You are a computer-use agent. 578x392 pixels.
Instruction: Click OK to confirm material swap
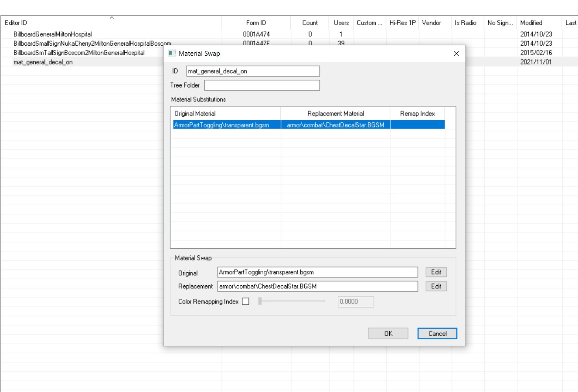point(388,334)
